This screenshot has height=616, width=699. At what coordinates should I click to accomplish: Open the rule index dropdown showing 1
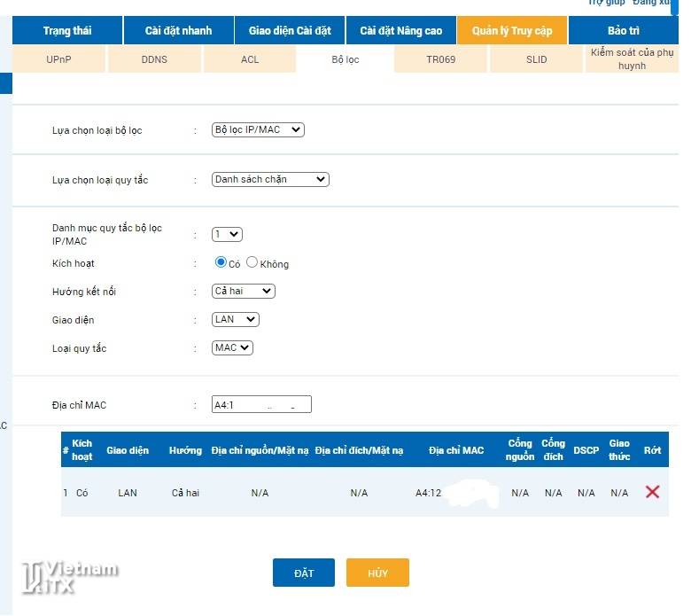(227, 235)
